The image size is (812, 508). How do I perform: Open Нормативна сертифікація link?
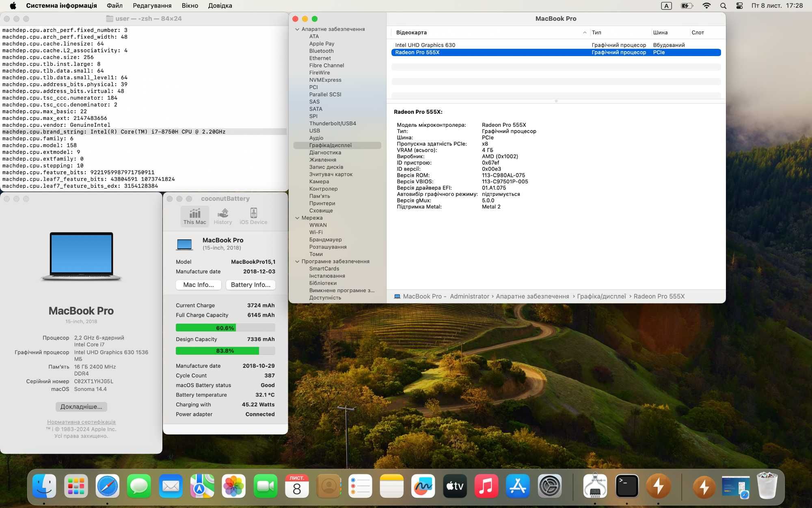tap(81, 422)
